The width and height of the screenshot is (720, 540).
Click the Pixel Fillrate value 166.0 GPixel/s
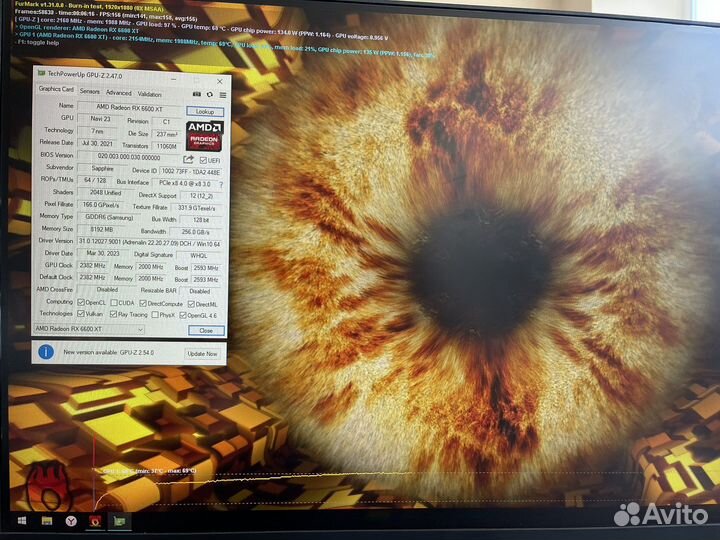(101, 205)
